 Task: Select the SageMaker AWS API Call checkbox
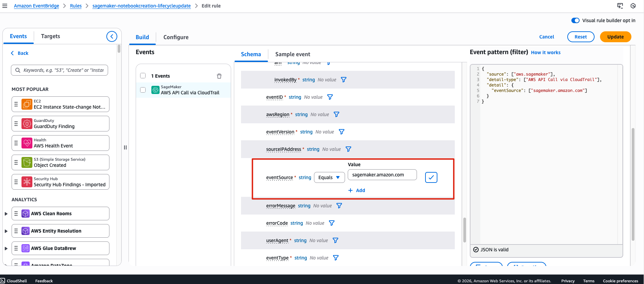tap(143, 90)
